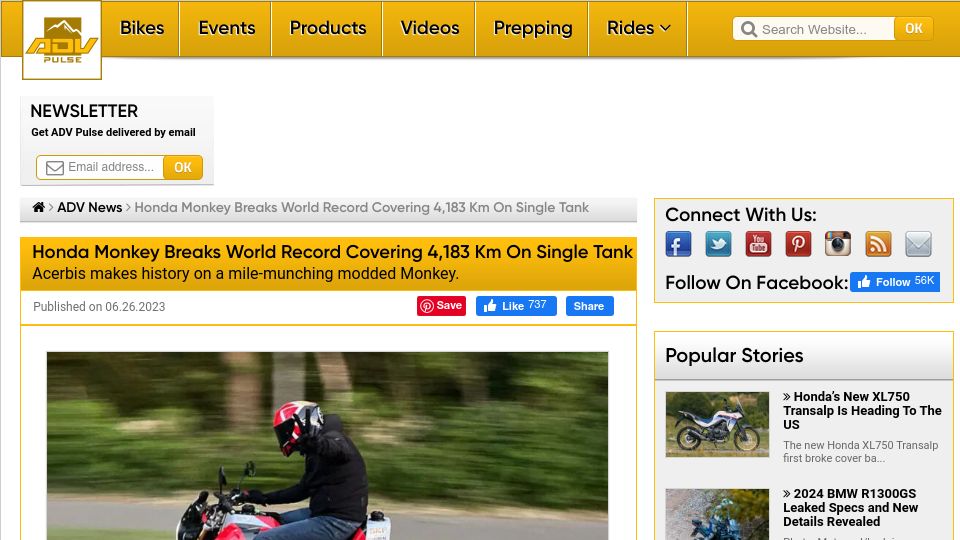Open the Instagram social icon

pos(838,244)
